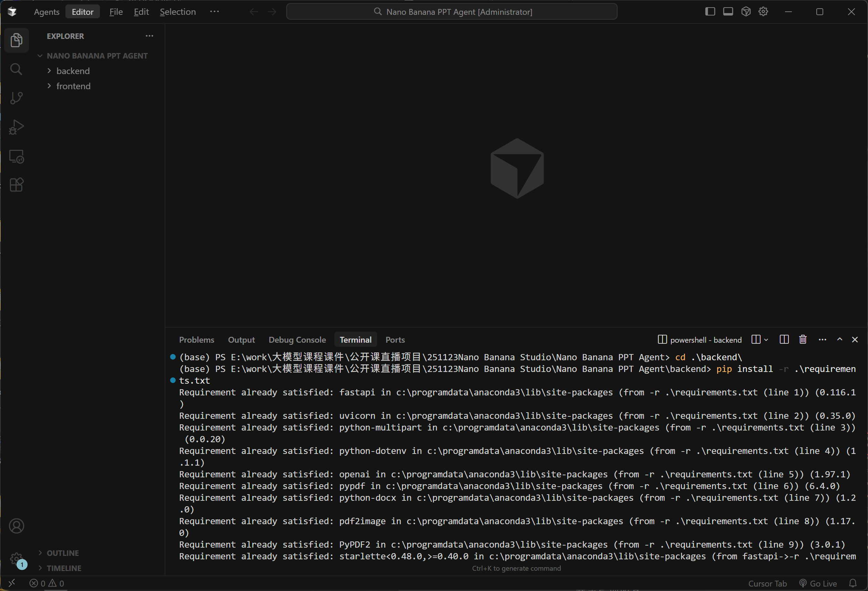Expand the backend folder
The height and width of the screenshot is (591, 868).
[x=73, y=71]
